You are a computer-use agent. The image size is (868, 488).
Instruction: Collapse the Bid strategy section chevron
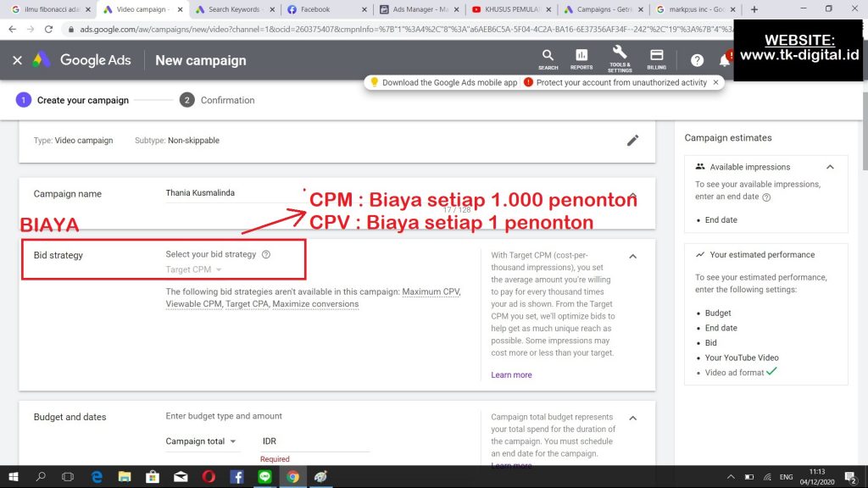click(632, 256)
